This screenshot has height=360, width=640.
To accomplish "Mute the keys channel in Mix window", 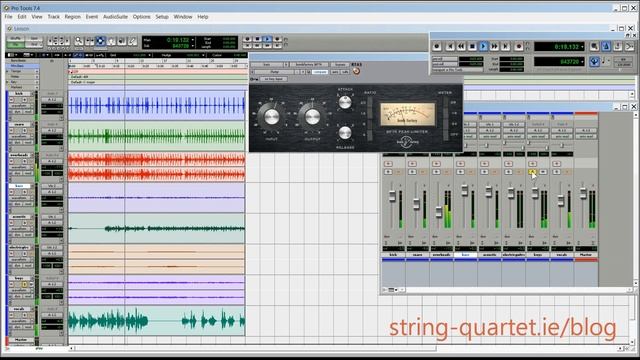I will (x=543, y=172).
